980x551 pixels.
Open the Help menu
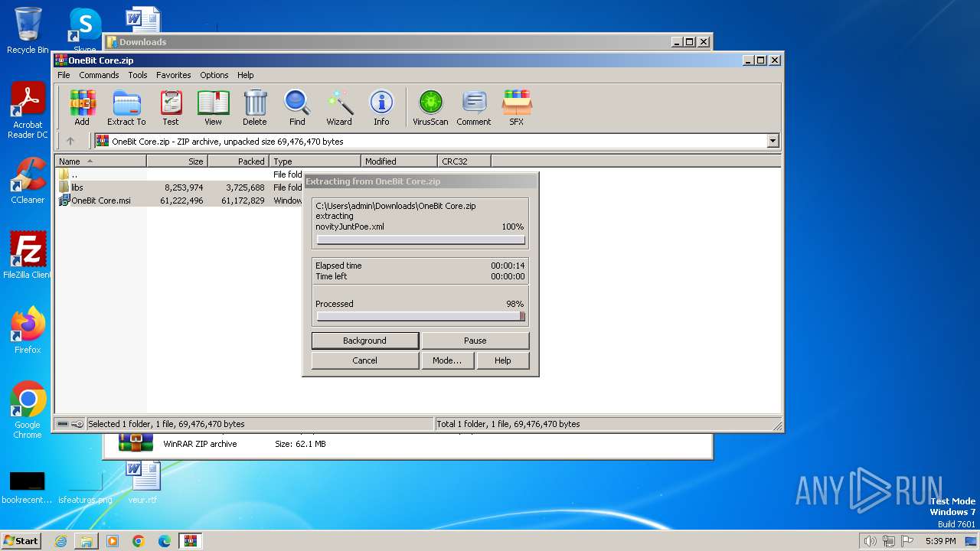click(x=245, y=75)
